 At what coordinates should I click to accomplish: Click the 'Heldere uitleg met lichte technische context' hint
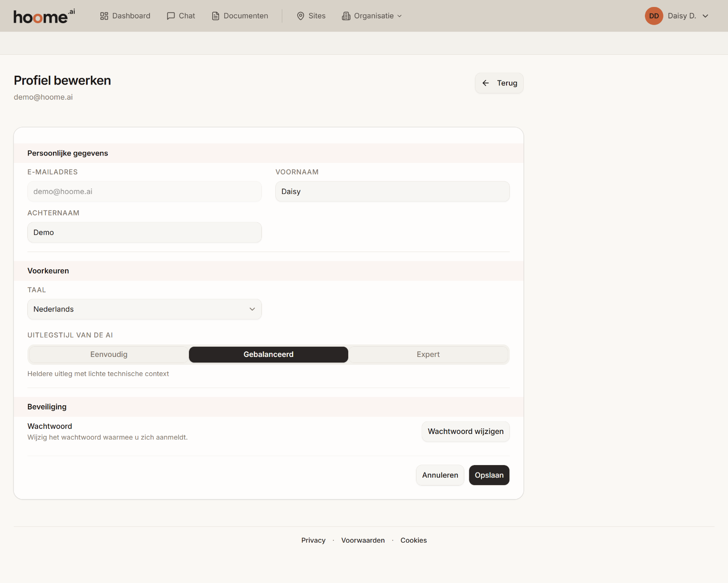click(98, 374)
